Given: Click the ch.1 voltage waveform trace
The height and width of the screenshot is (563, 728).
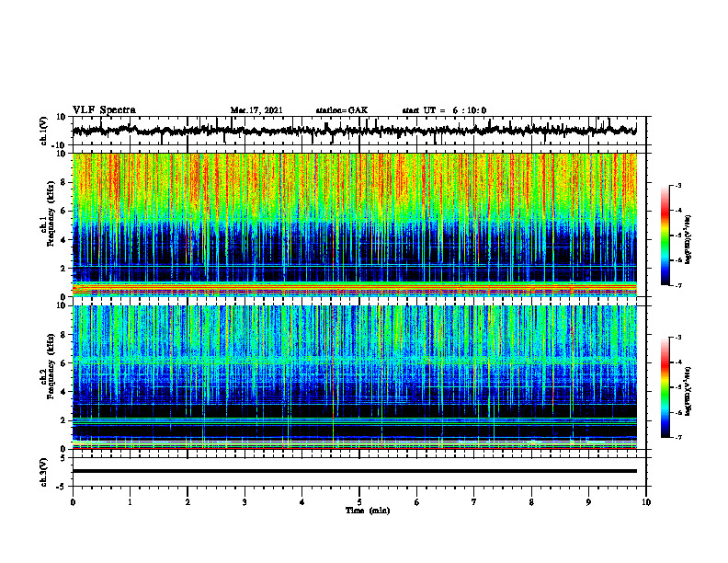Looking at the screenshot, I should click(x=355, y=131).
